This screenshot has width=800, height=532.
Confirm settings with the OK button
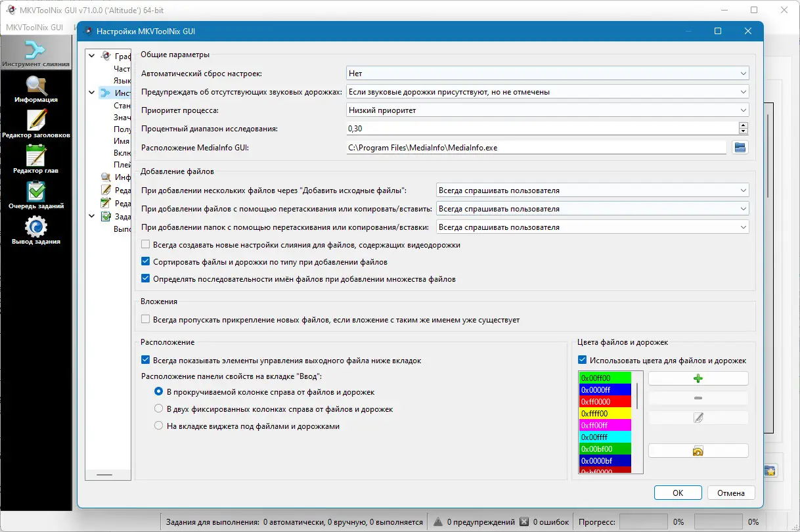point(677,492)
